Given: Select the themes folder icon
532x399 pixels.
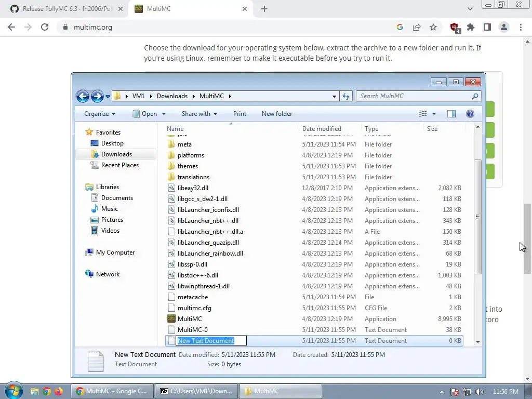Looking at the screenshot, I should pyautogui.click(x=171, y=166).
